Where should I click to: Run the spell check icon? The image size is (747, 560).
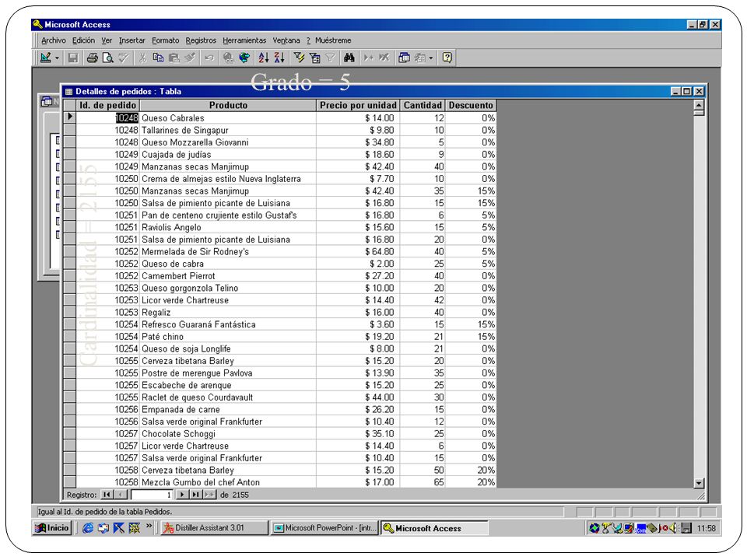[124, 58]
